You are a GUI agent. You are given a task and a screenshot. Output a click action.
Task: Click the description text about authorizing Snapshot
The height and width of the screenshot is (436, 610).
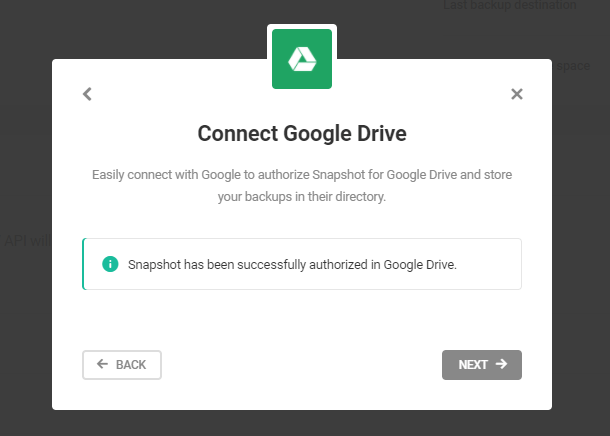click(302, 186)
